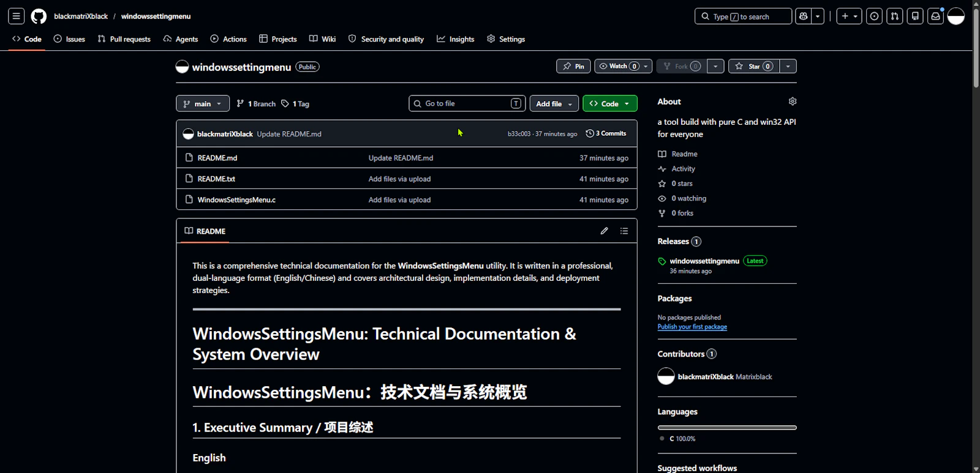This screenshot has width=980, height=473.
Task: Expand the Star lists dropdown arrow
Action: click(788, 66)
